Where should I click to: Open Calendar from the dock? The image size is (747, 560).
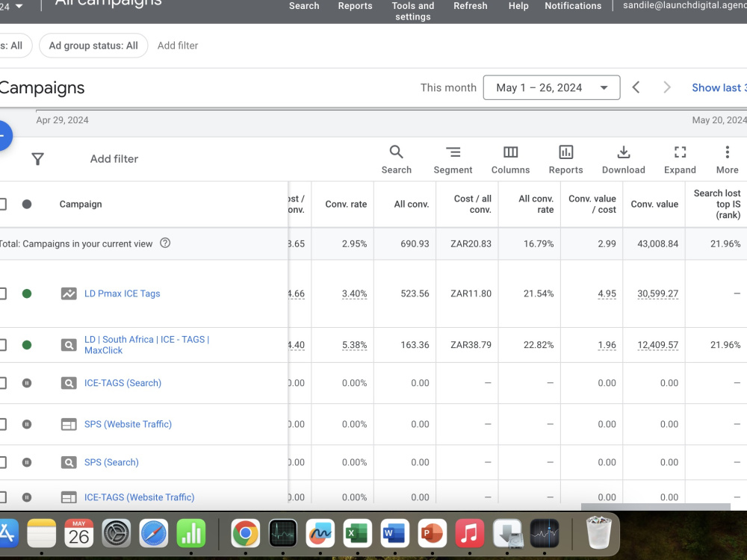click(x=78, y=533)
